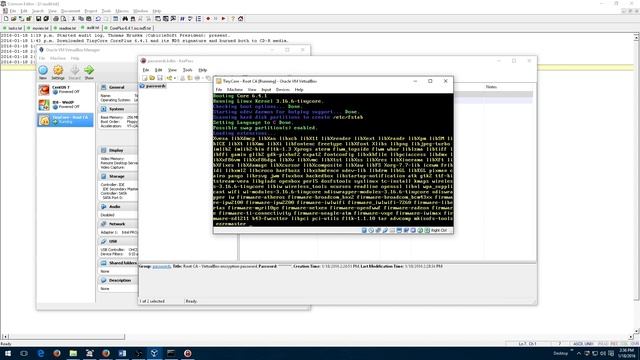Open the Devices menu in TinyCore VM window
Image resolution: width=640 pixels, height=360 pixels.
[282, 89]
